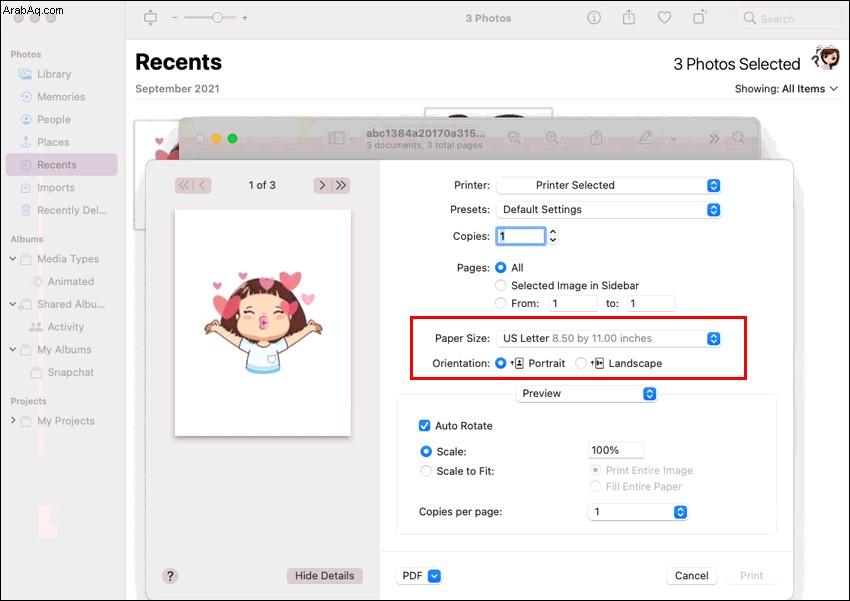Open the print help question mark button
850x601 pixels.
click(170, 576)
